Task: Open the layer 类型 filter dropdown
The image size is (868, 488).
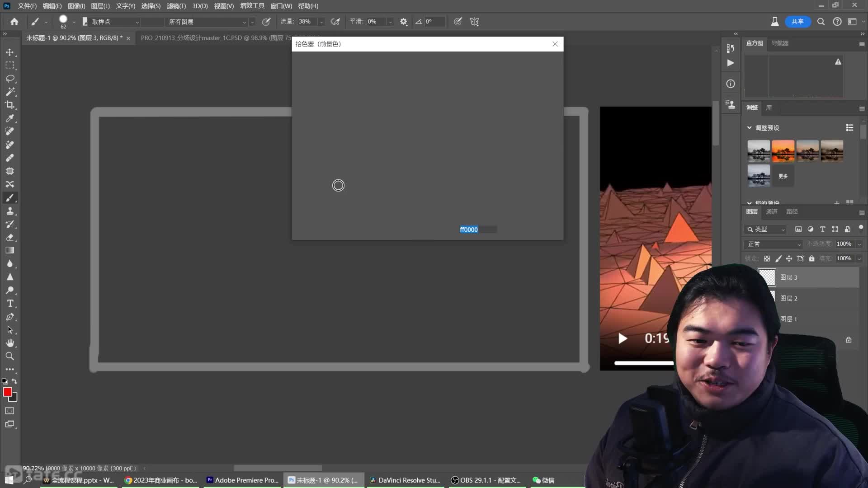Action: pos(766,230)
